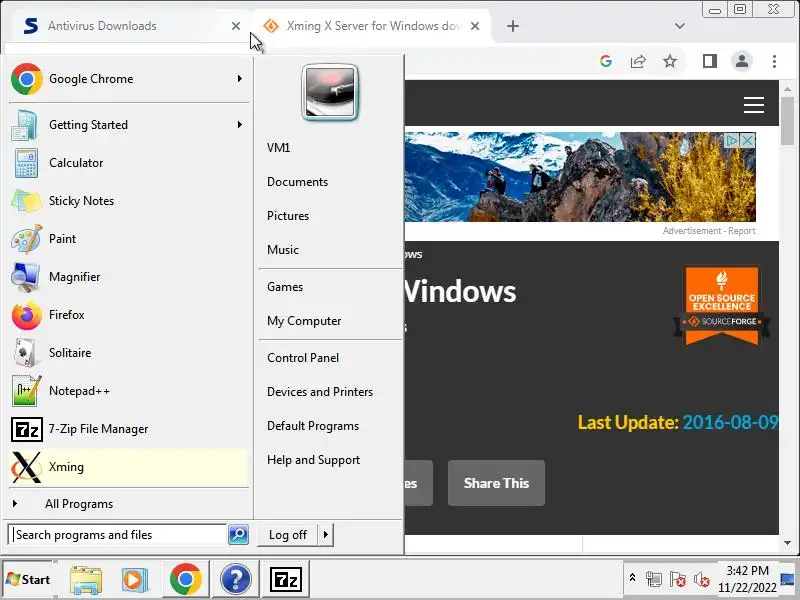
Task: Click the Start button
Action: pos(28,580)
